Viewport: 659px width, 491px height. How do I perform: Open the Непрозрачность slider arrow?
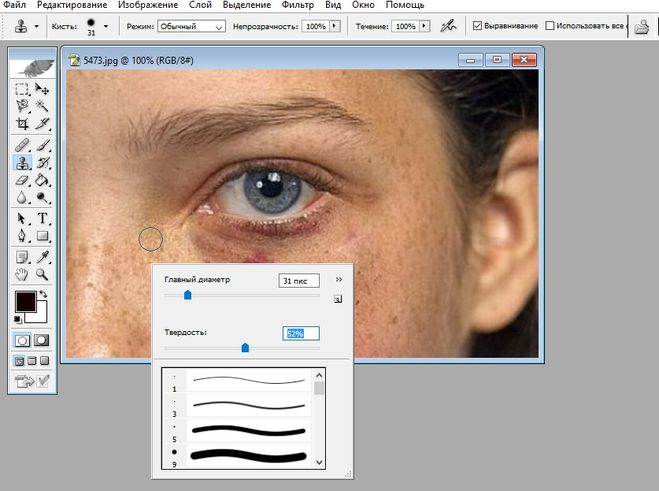coord(334,25)
